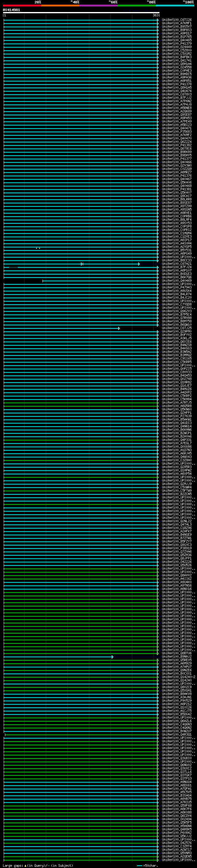Click the cyan 100% identity color bar
The width and height of the screenshot is (197, 868).
point(175,6)
